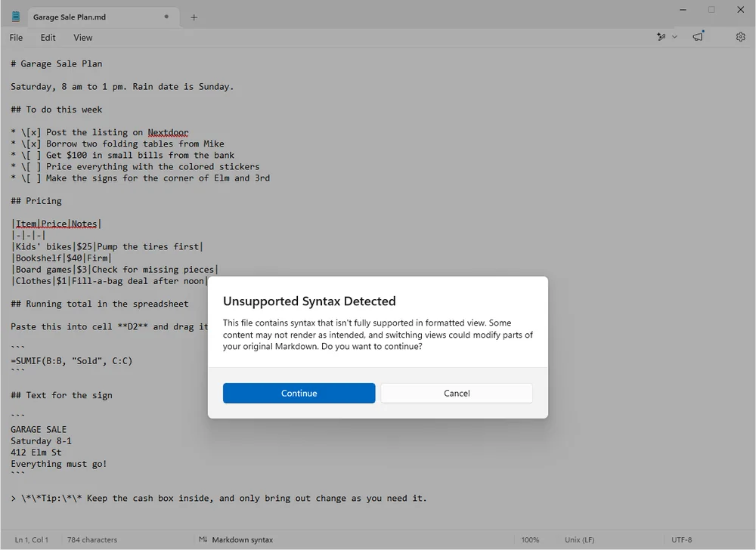Click the 'Saturday, 8 am to 1 pm' line

(122, 87)
